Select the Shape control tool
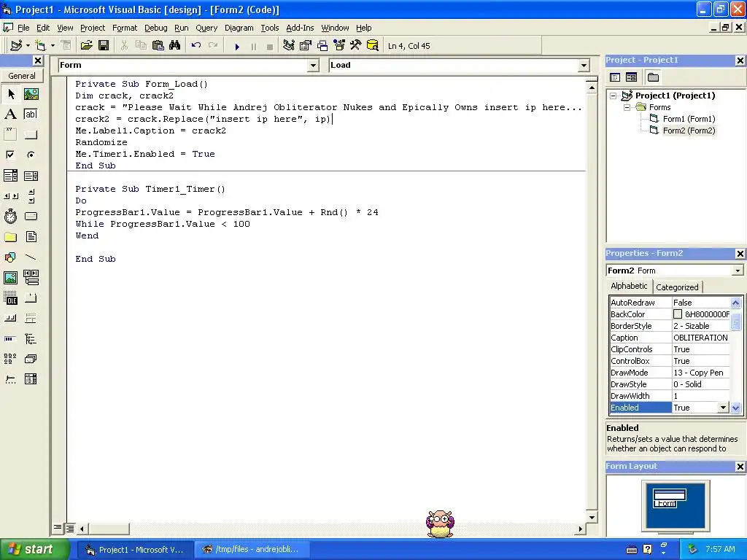Image resolution: width=747 pixels, height=560 pixels. [x=10, y=257]
